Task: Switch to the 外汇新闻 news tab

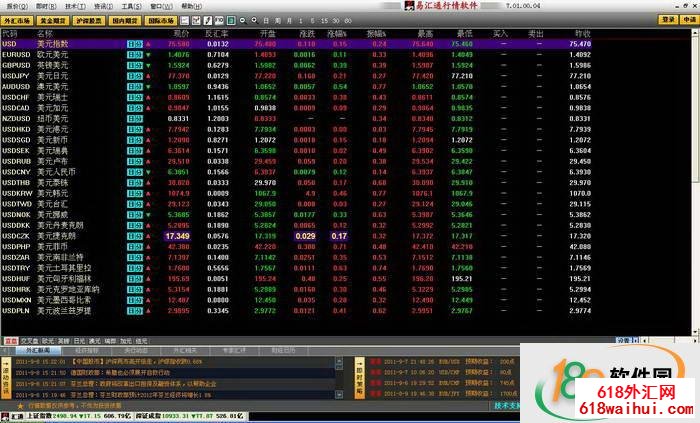Action: click(38, 351)
